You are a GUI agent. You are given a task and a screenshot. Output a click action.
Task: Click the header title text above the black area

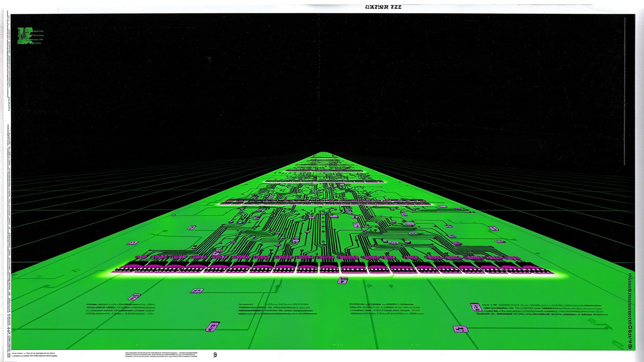click(383, 7)
